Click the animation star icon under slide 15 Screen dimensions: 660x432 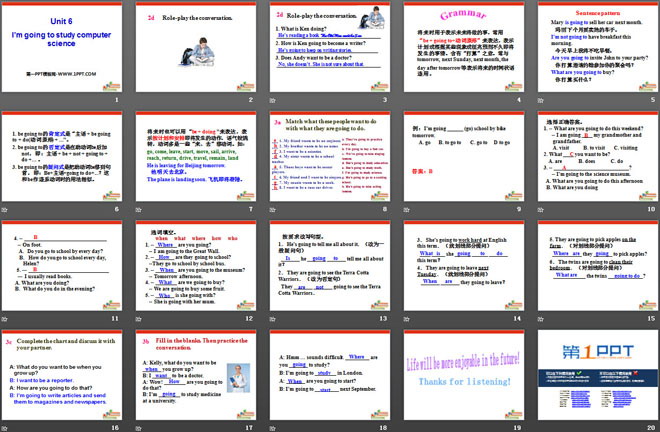tap(540, 319)
